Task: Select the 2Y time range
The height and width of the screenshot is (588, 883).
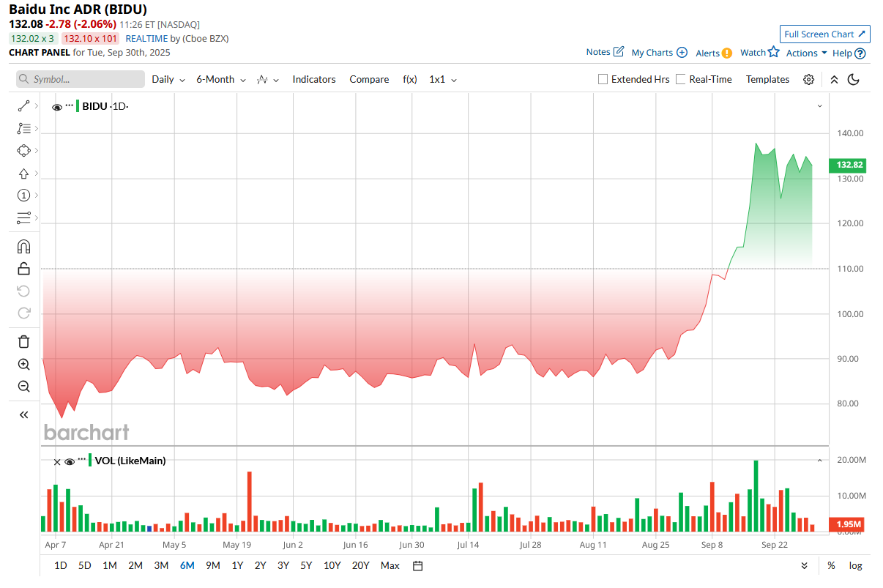Action: tap(260, 565)
